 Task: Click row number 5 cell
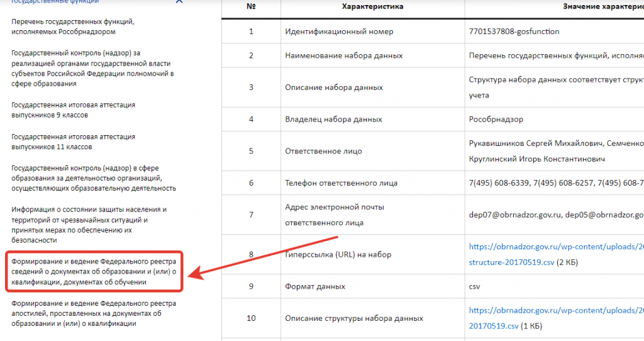click(x=251, y=151)
